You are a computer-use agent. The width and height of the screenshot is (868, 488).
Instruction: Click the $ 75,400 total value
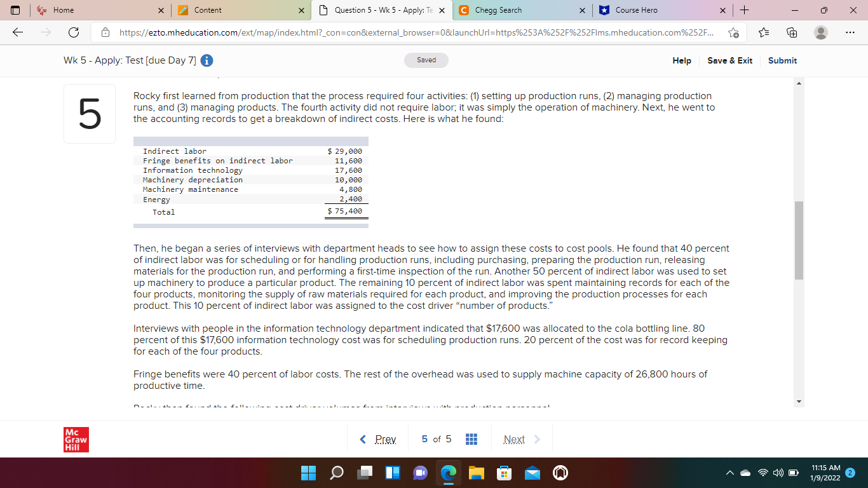coord(345,212)
